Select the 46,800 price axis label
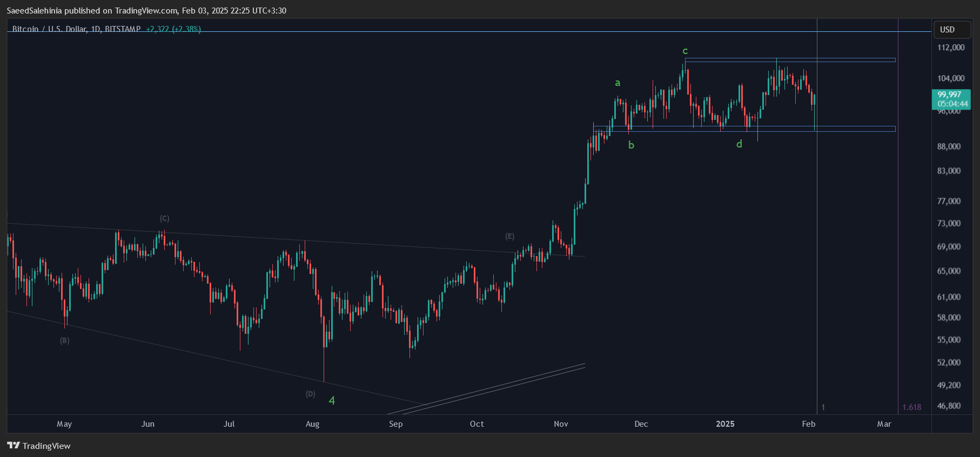Image resolution: width=980 pixels, height=457 pixels. point(949,406)
